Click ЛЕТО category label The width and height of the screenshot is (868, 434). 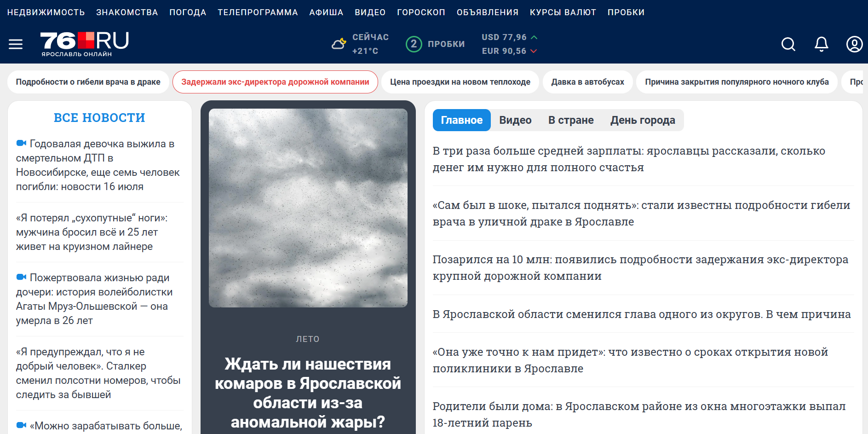[x=308, y=339]
